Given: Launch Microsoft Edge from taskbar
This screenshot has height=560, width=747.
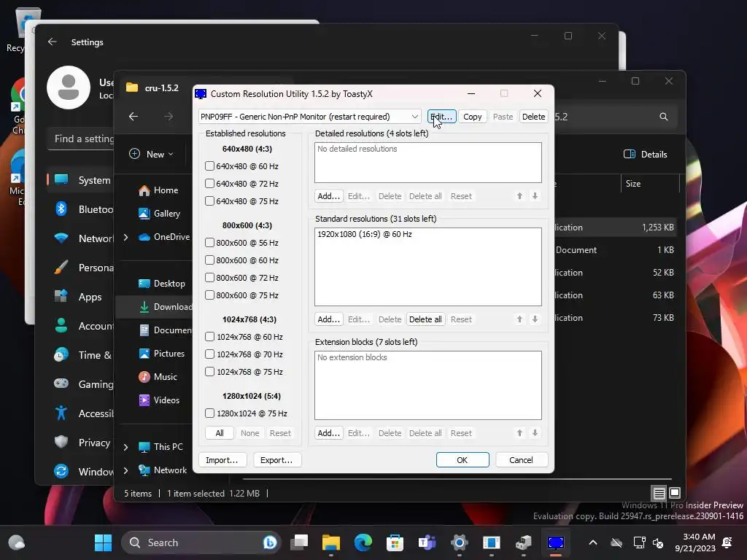Looking at the screenshot, I should 363,542.
